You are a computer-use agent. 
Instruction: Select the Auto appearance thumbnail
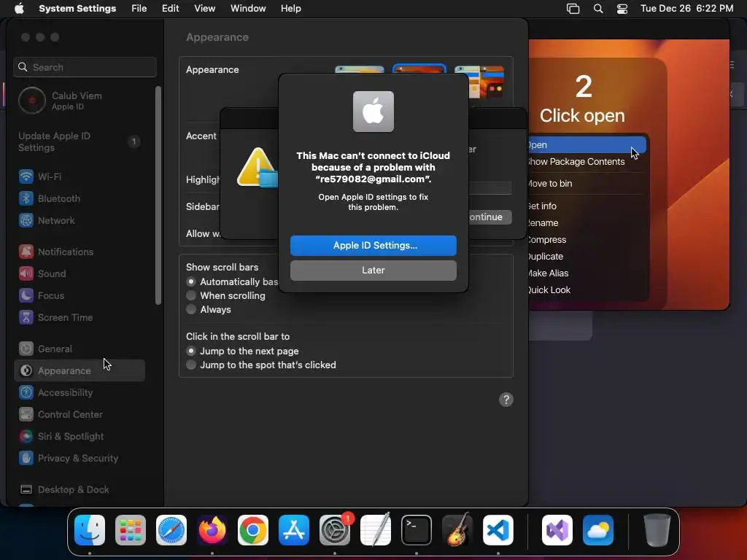coord(479,81)
